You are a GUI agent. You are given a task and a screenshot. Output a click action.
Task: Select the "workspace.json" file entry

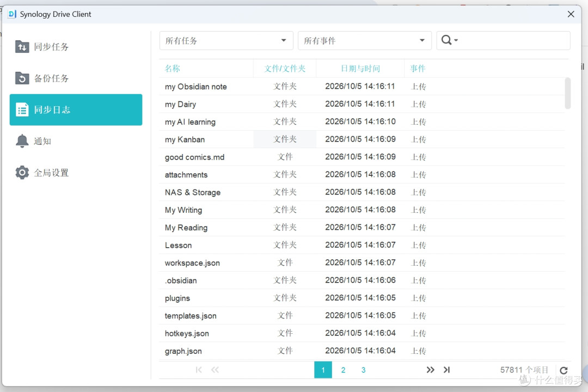362,263
